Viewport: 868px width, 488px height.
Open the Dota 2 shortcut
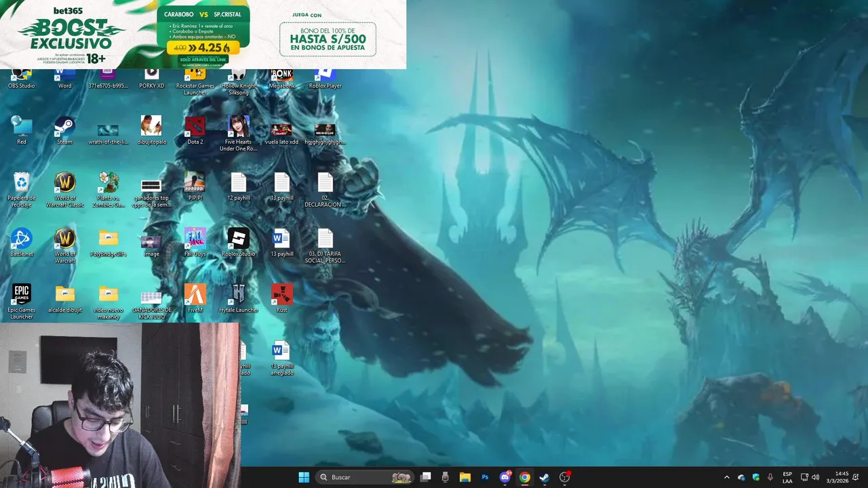click(x=195, y=130)
